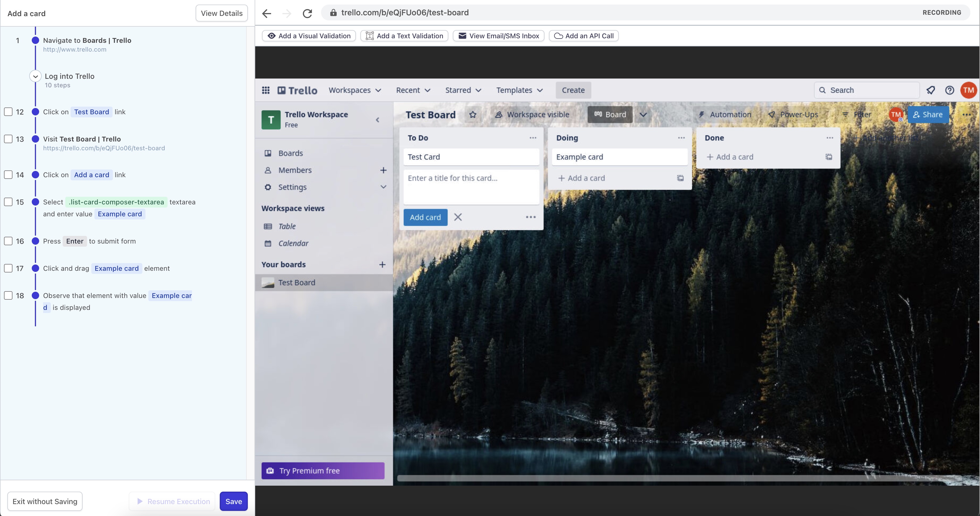The width and height of the screenshot is (980, 516).
Task: Click the notifications bell icon
Action: 931,90
